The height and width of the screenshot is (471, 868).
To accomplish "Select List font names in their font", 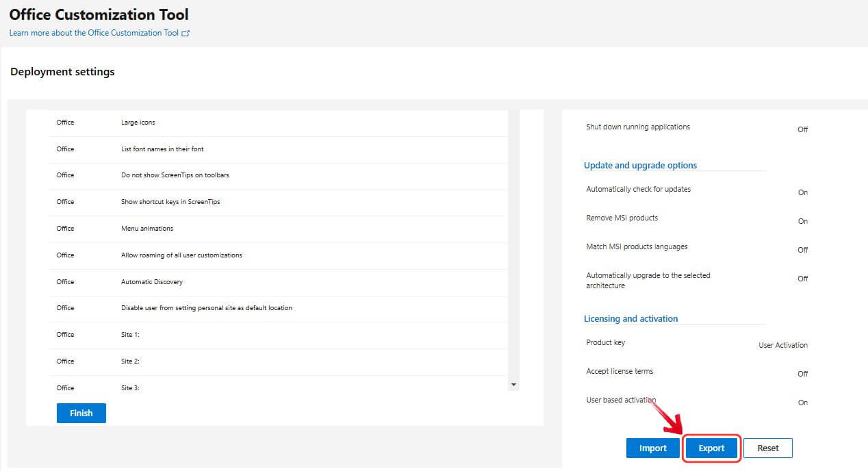I will click(279, 149).
